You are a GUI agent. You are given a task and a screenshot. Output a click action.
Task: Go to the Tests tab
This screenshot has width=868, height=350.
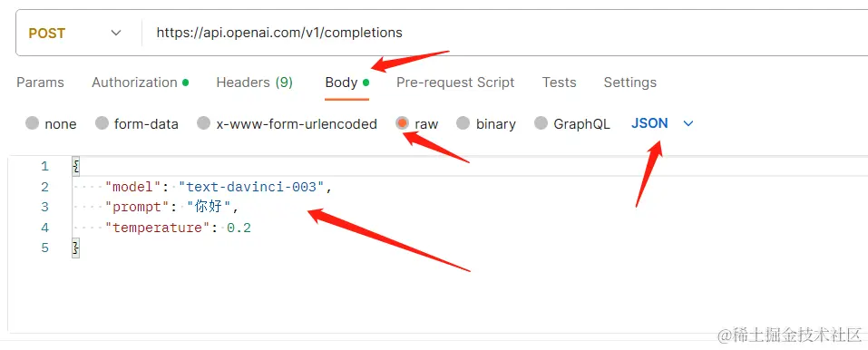click(559, 83)
